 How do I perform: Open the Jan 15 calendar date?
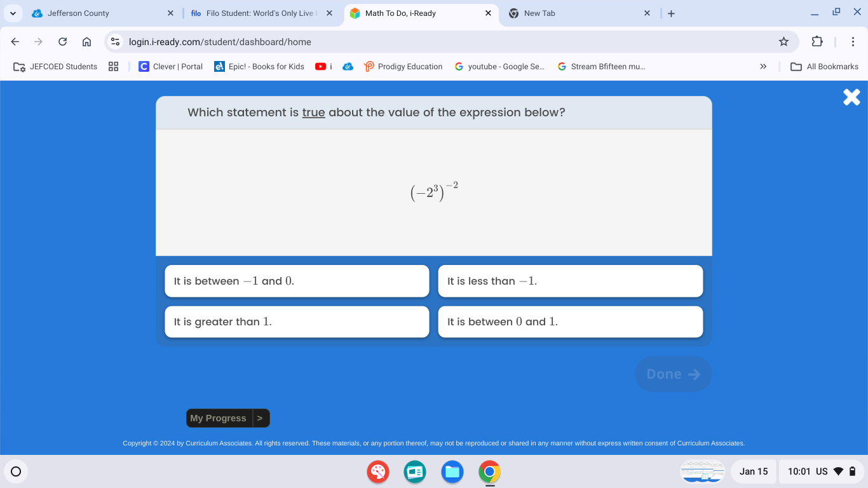pyautogui.click(x=754, y=471)
